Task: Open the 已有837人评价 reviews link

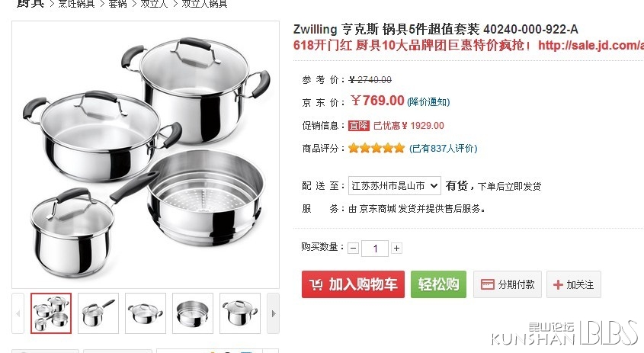Action: coord(443,149)
